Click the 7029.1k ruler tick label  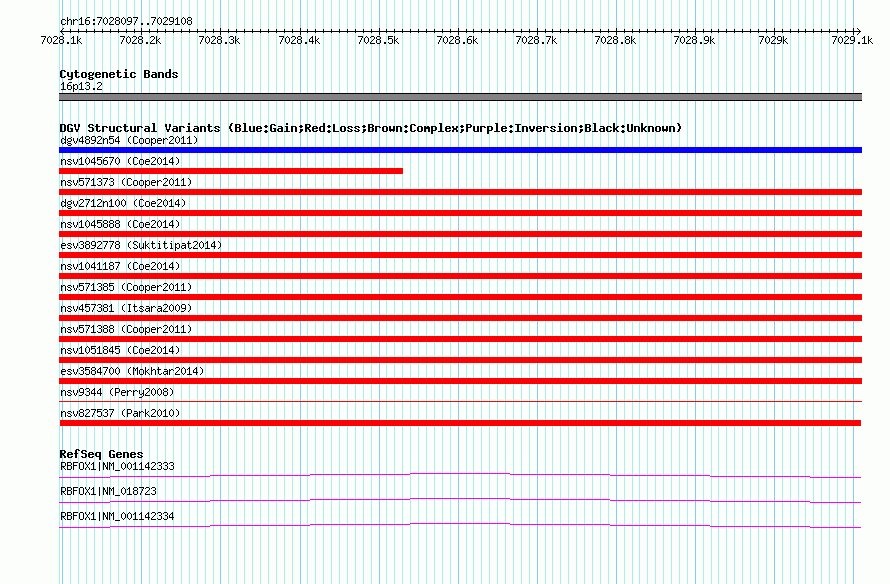[x=852, y=40]
